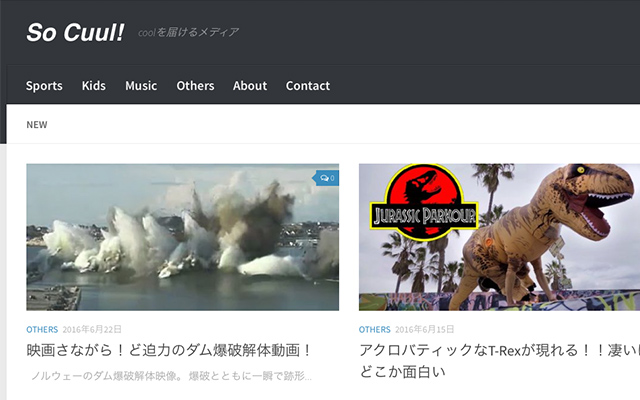This screenshot has width=640, height=400.
Task: Click the Jurassic Parkour logo badge
Action: (423, 203)
